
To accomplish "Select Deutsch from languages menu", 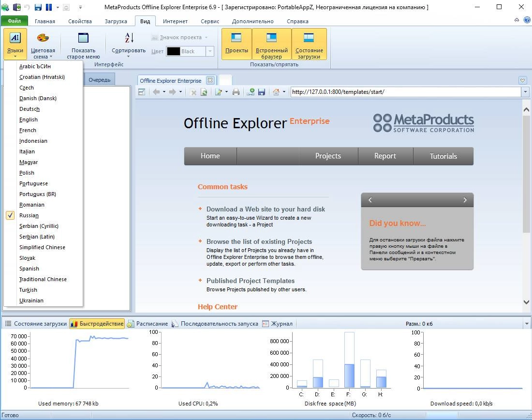I will click(x=44, y=109).
